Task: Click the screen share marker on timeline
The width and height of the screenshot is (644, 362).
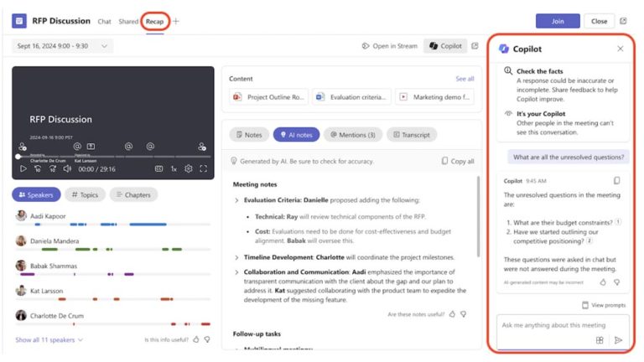Action: [91, 146]
